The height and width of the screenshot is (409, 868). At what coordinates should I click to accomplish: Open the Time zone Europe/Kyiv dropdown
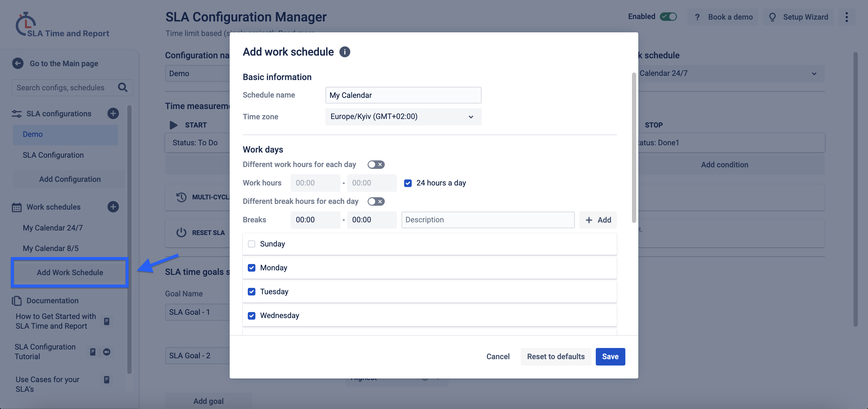tap(403, 117)
